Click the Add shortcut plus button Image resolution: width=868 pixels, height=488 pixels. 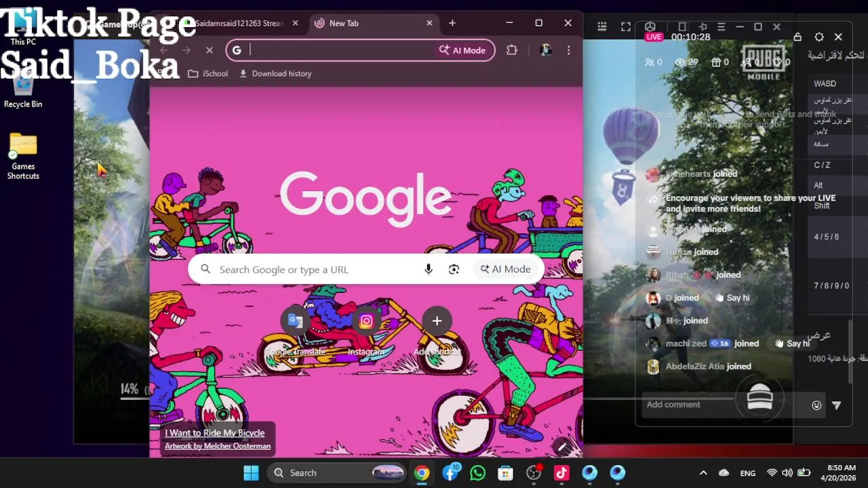pos(437,321)
